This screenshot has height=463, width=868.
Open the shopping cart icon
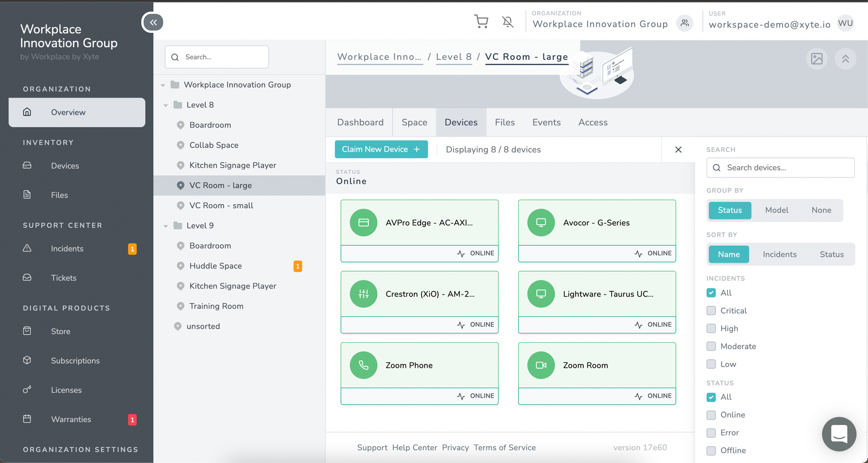tap(481, 22)
